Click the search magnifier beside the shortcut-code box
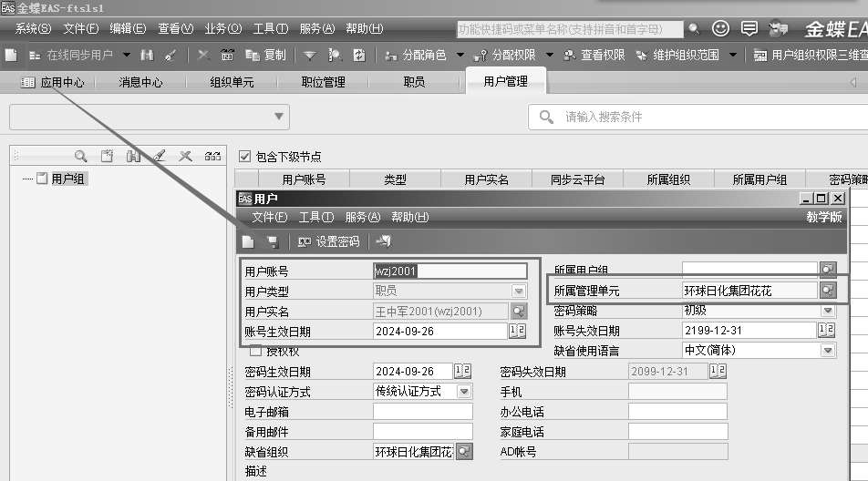Viewport: 868px width, 481px height. coord(694,29)
